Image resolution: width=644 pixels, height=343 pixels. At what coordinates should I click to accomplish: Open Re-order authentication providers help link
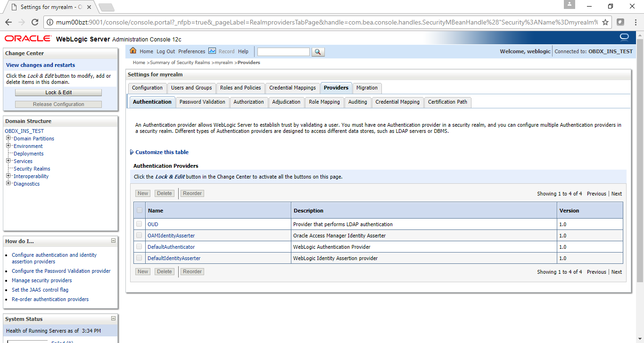(50, 299)
